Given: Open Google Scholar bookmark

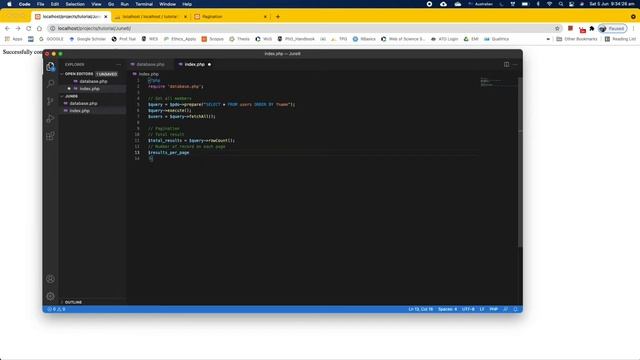Looking at the screenshot, I should pos(87,39).
